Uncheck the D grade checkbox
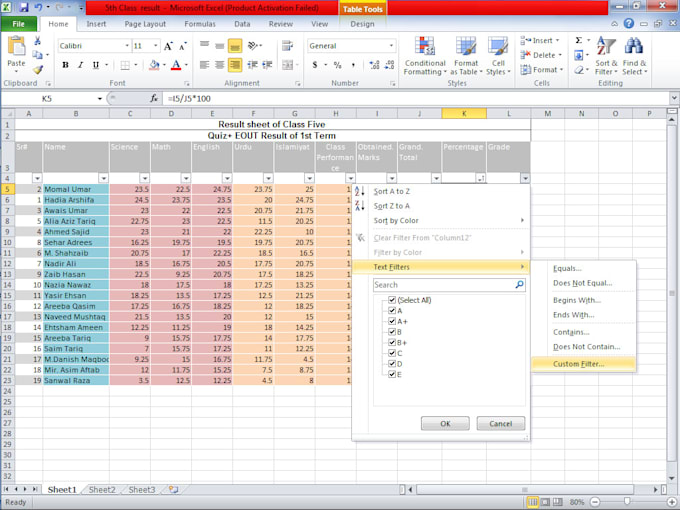The height and width of the screenshot is (510, 680). pos(392,364)
